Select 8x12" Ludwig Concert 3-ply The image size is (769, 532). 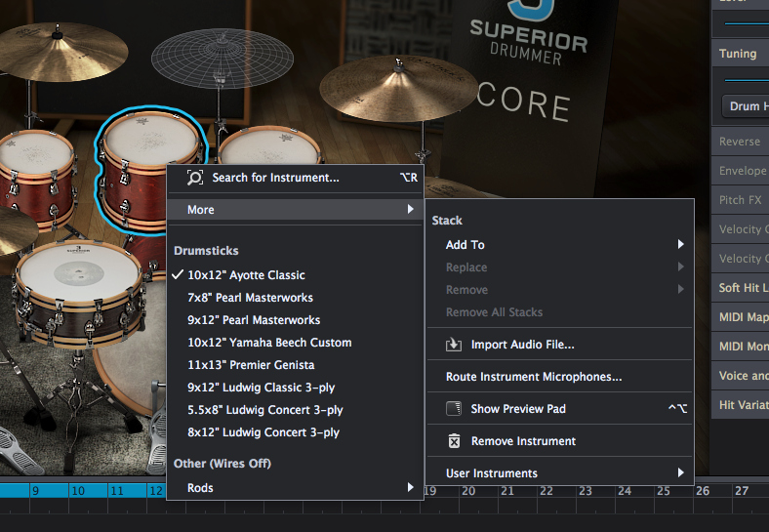(296, 432)
